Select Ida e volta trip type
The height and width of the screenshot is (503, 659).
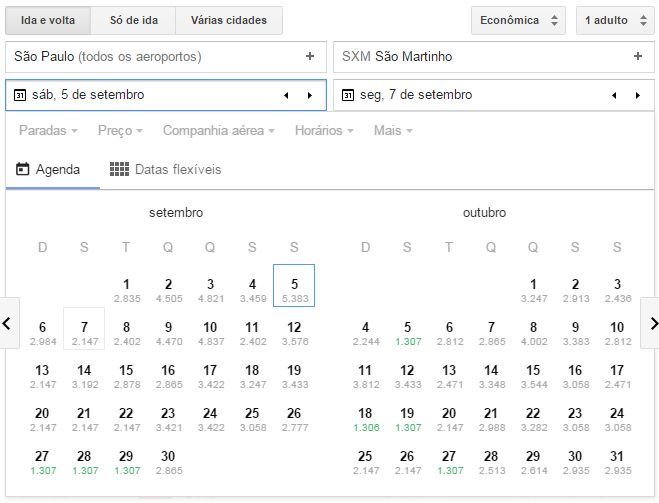click(47, 20)
